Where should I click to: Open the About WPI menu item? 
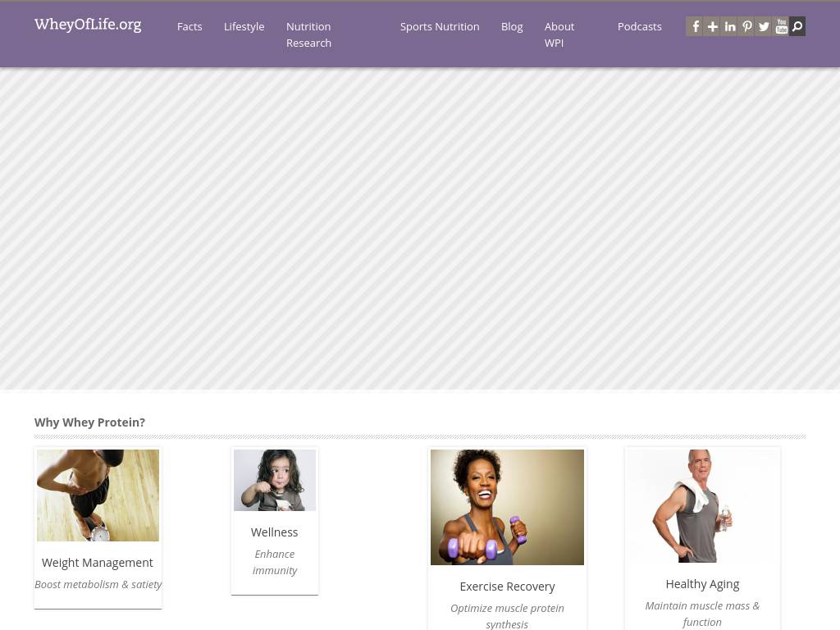click(x=559, y=34)
